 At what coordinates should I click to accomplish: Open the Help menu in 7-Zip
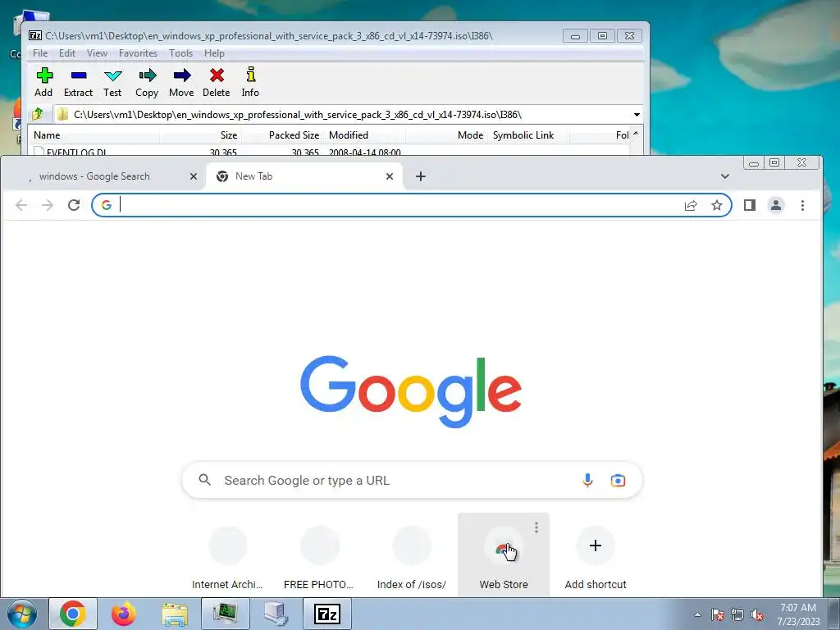click(x=214, y=53)
